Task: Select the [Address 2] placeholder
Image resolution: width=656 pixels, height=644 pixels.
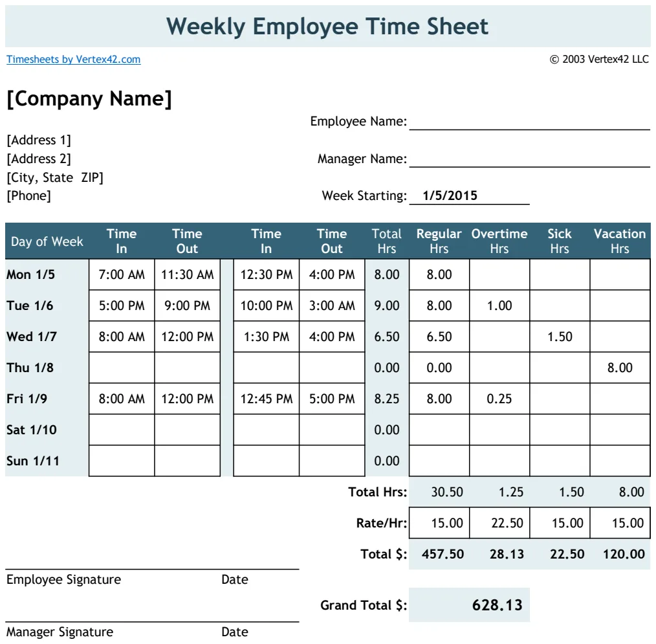Action: click(x=39, y=159)
